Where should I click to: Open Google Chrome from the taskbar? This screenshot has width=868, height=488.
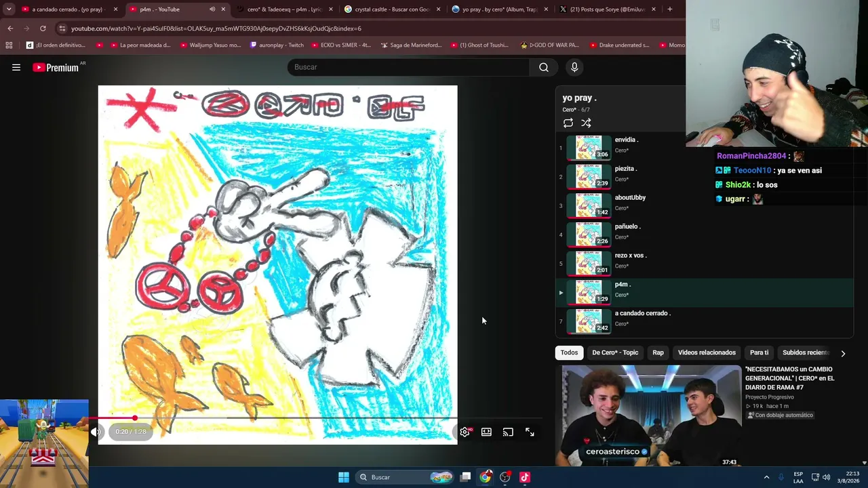pos(485,477)
